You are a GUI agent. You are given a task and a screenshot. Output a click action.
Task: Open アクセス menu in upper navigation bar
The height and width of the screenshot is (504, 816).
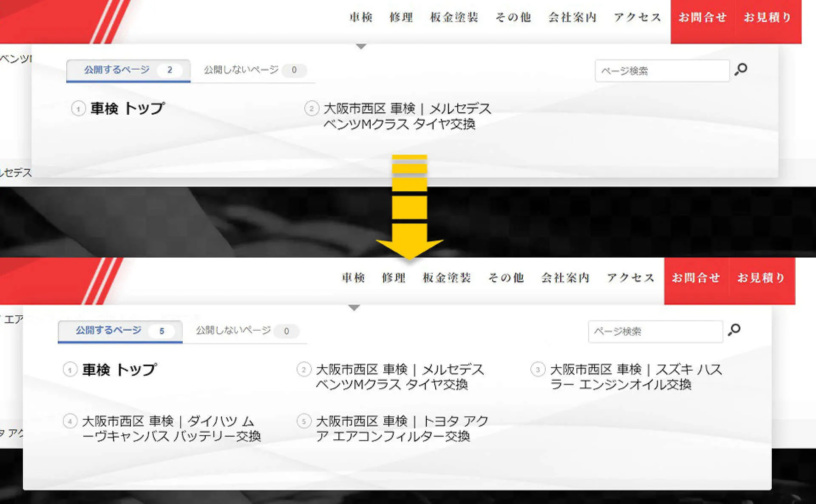click(x=637, y=17)
